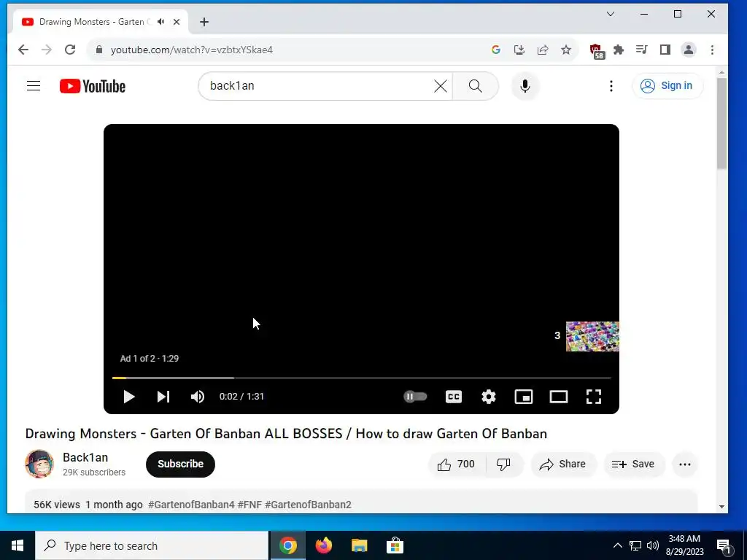
Task: Share this page from the address bar
Action: [x=543, y=50]
